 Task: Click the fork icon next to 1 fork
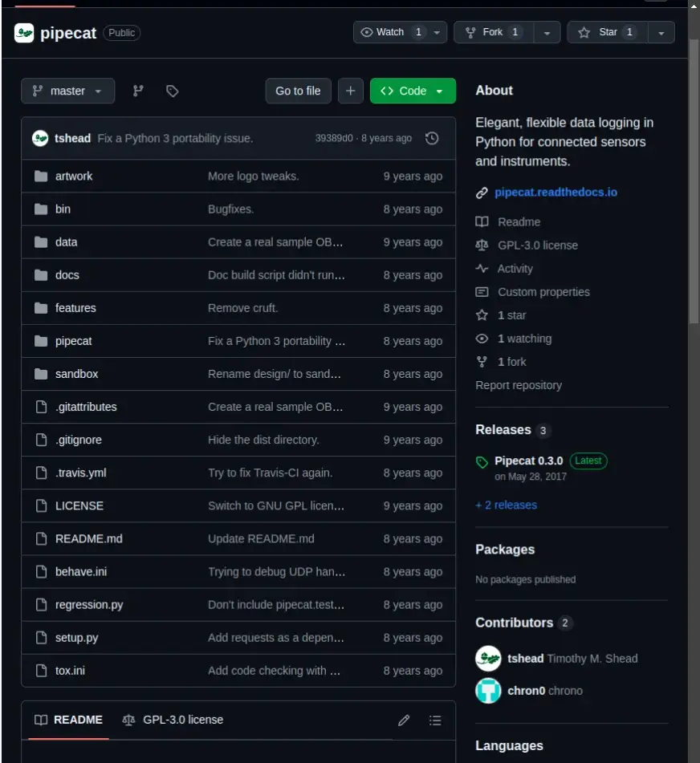(482, 362)
